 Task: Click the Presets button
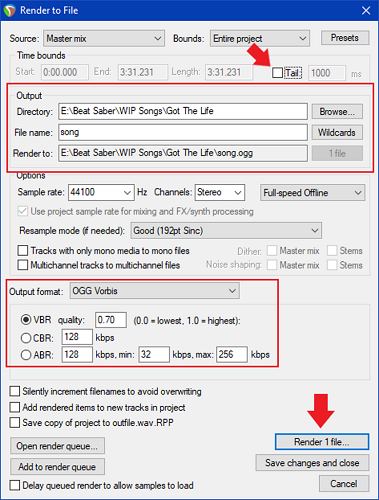coord(345,38)
